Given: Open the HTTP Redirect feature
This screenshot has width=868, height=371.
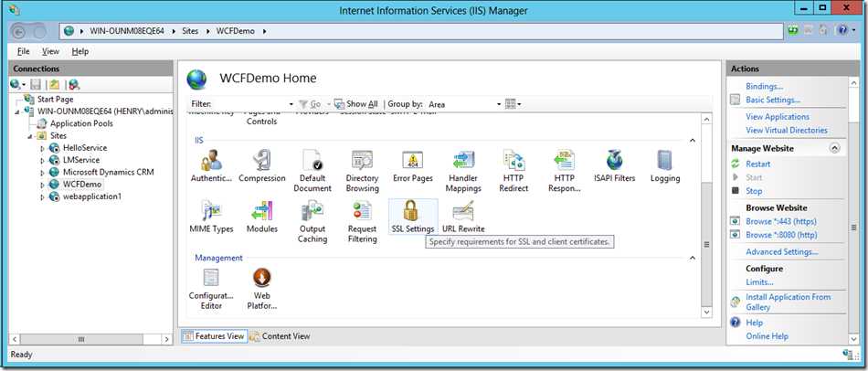Looking at the screenshot, I should 513,171.
